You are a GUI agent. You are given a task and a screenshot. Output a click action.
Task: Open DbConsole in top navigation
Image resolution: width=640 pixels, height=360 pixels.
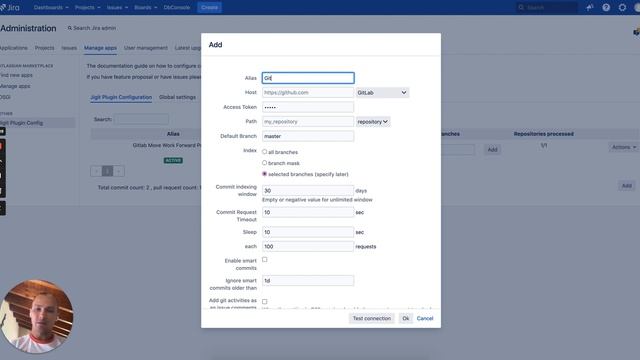[x=177, y=7]
